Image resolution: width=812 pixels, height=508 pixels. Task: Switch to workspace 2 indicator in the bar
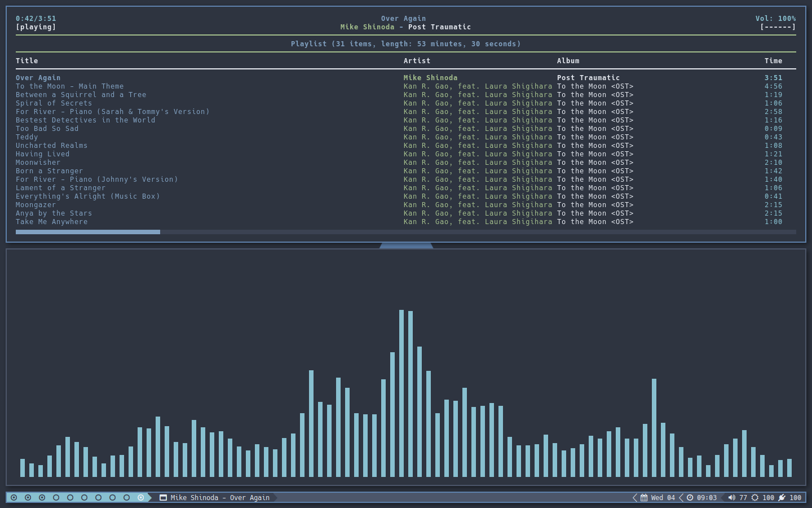coord(28,498)
